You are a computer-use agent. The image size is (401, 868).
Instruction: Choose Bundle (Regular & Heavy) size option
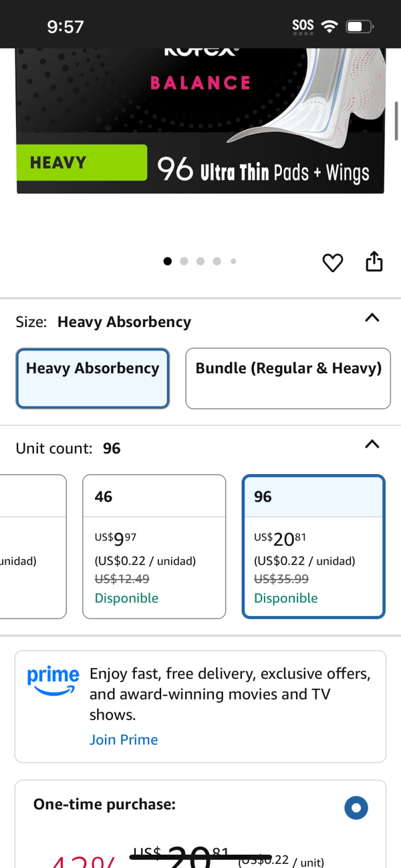[x=288, y=378]
